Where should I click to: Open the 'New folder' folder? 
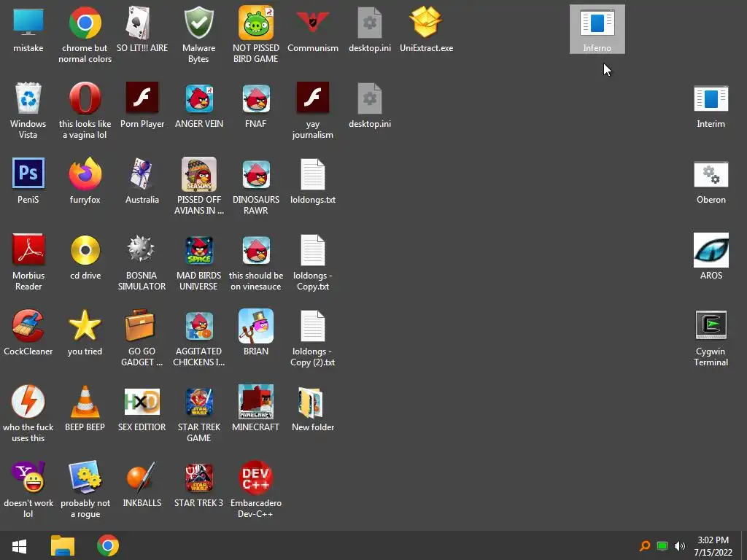tap(311, 402)
